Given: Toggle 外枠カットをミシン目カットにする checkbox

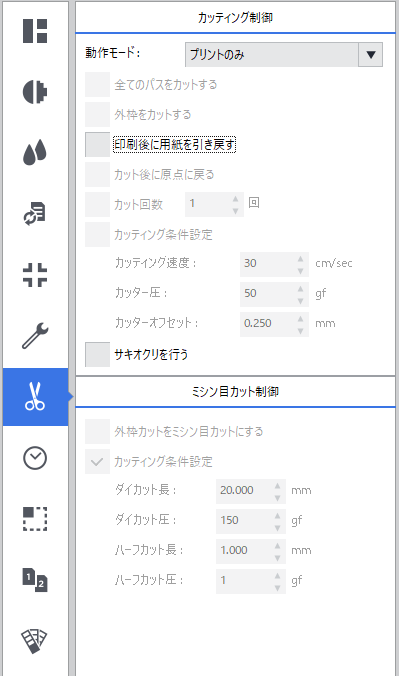Looking at the screenshot, I should pos(97,431).
